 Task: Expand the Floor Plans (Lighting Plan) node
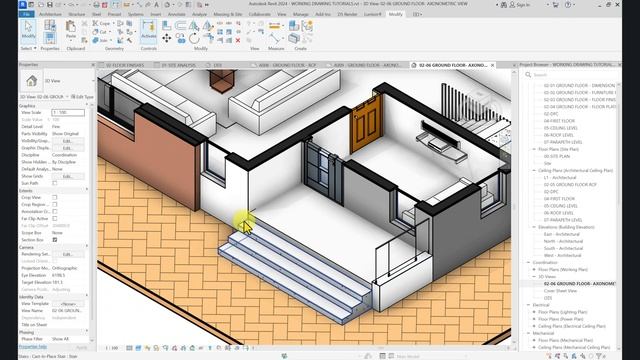534,312
